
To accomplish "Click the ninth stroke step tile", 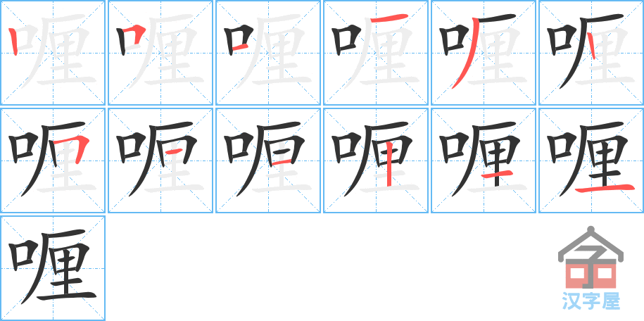I will tap(268, 160).
